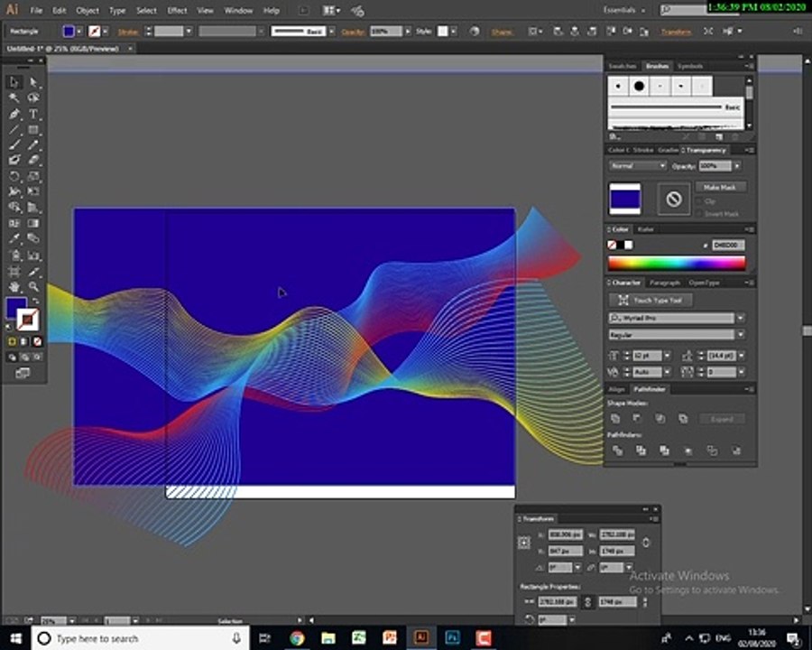
Task: Toggle constrain proportions in Transform panel
Action: point(646,543)
